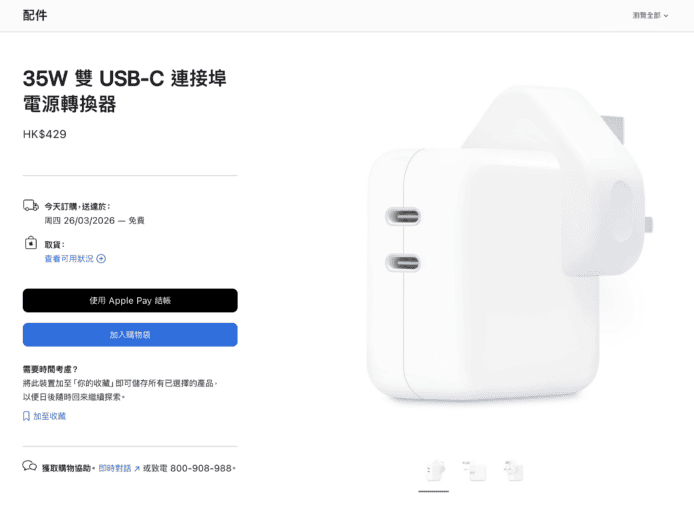Select the second product gallery thumbnail
The image size is (694, 508).
[474, 470]
